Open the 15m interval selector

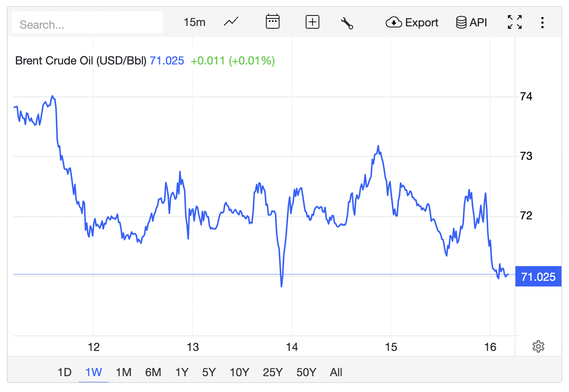[x=194, y=23]
